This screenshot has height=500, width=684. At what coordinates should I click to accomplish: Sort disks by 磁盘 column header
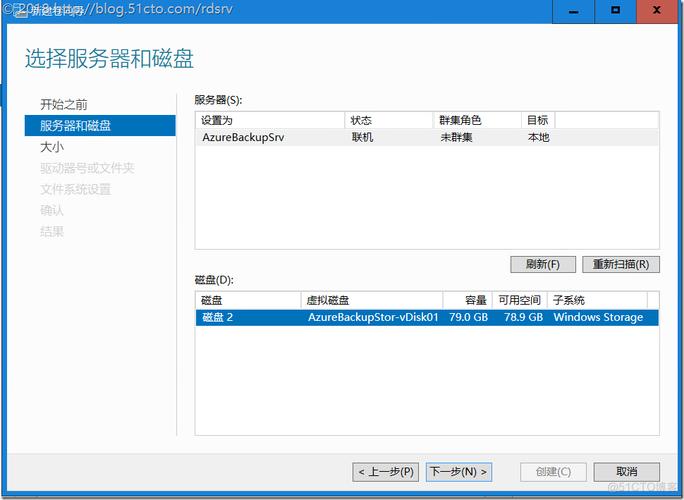248,300
